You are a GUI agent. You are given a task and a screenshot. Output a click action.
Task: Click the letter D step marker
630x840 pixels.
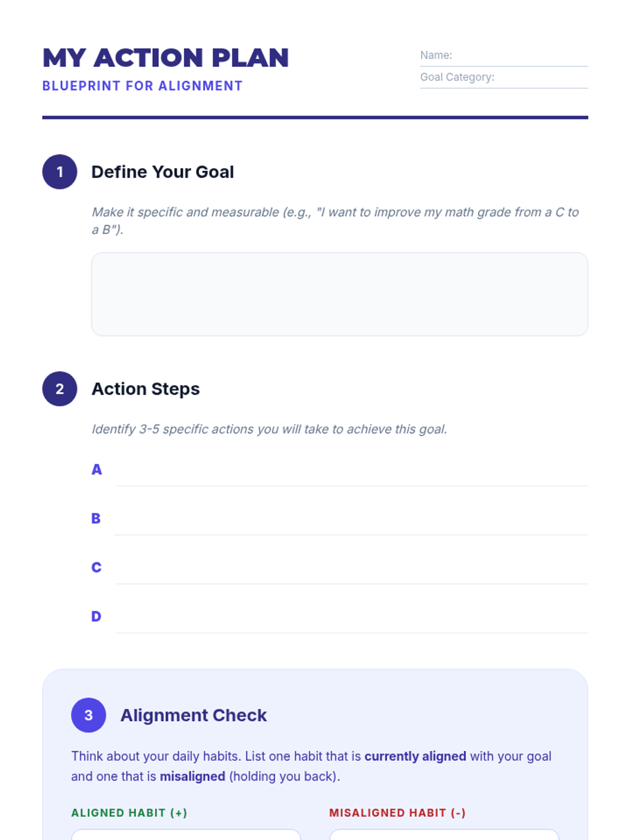pyautogui.click(x=96, y=616)
